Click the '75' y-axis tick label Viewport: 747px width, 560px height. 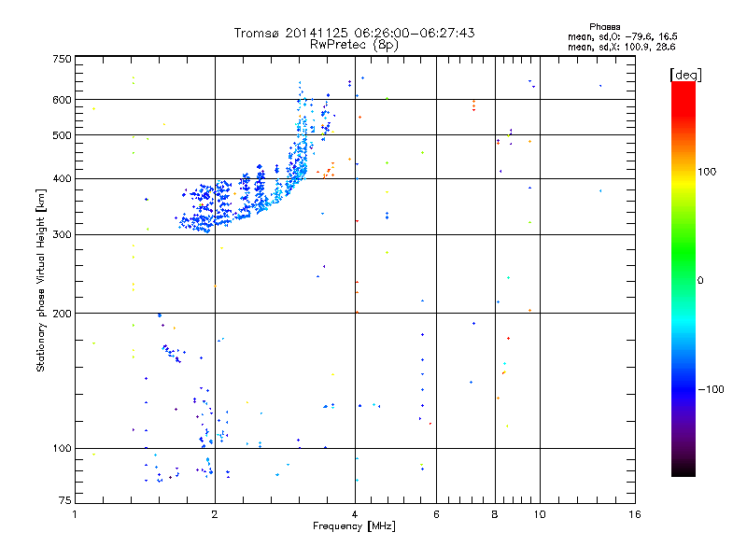coord(64,500)
